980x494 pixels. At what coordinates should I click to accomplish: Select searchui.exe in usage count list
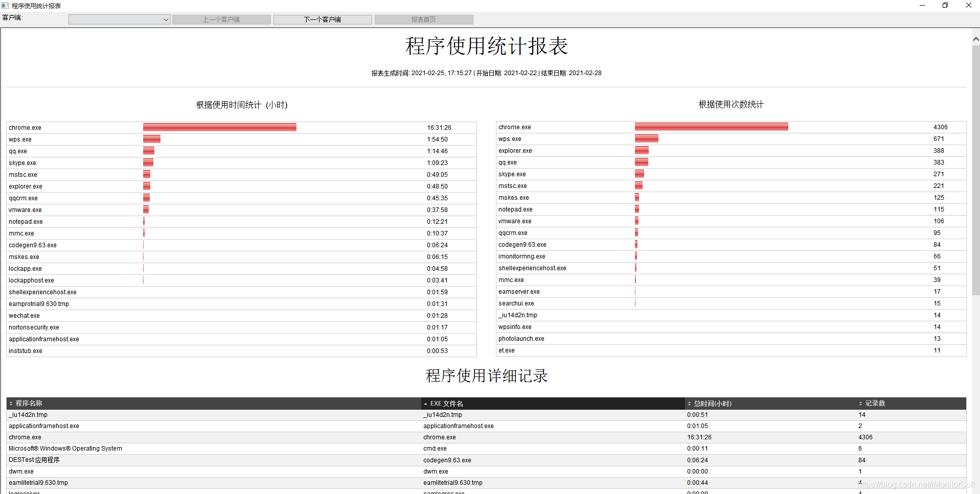point(516,303)
